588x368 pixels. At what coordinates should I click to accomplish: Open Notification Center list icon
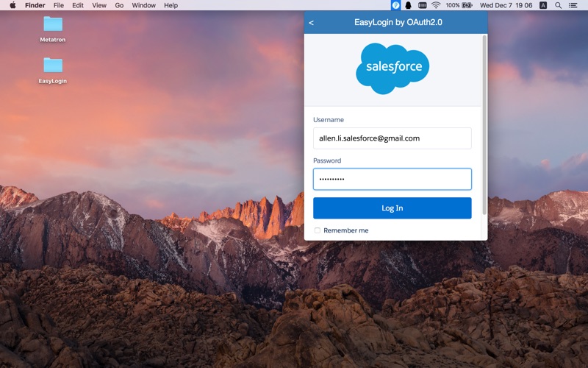click(x=573, y=5)
